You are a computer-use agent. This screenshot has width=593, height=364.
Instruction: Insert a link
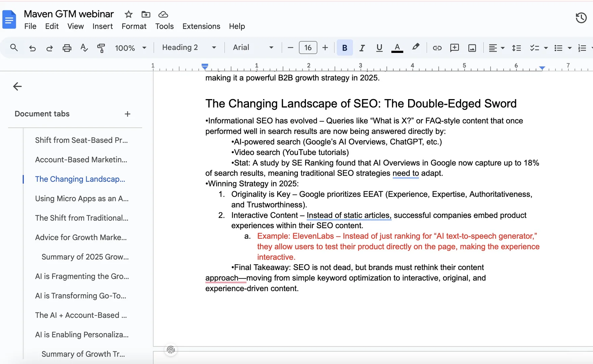tap(437, 48)
